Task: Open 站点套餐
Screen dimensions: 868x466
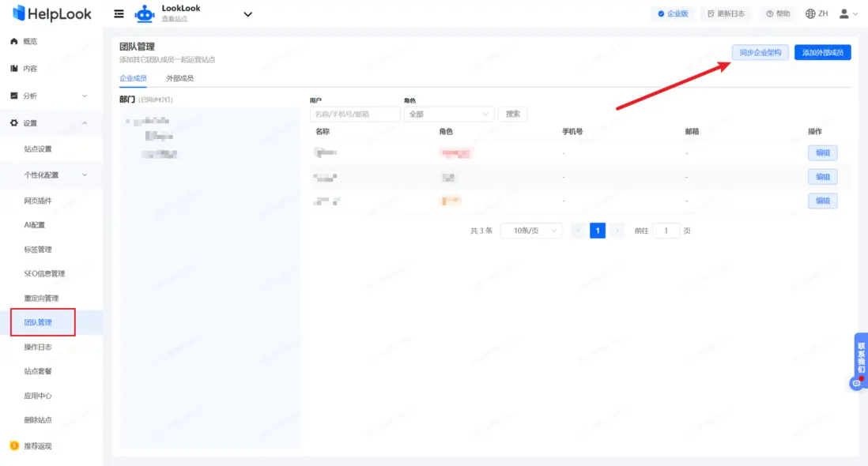Action: [x=38, y=371]
